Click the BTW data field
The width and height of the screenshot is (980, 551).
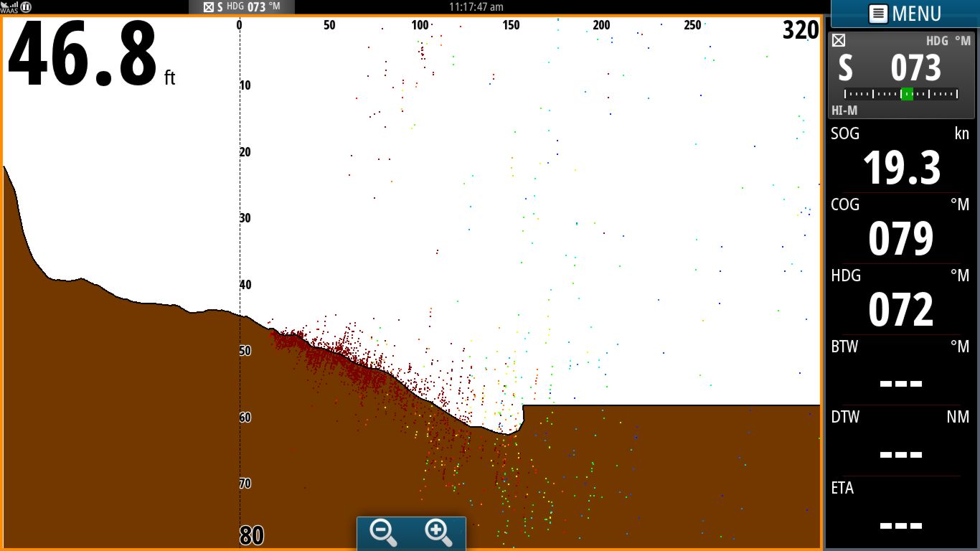coord(900,370)
